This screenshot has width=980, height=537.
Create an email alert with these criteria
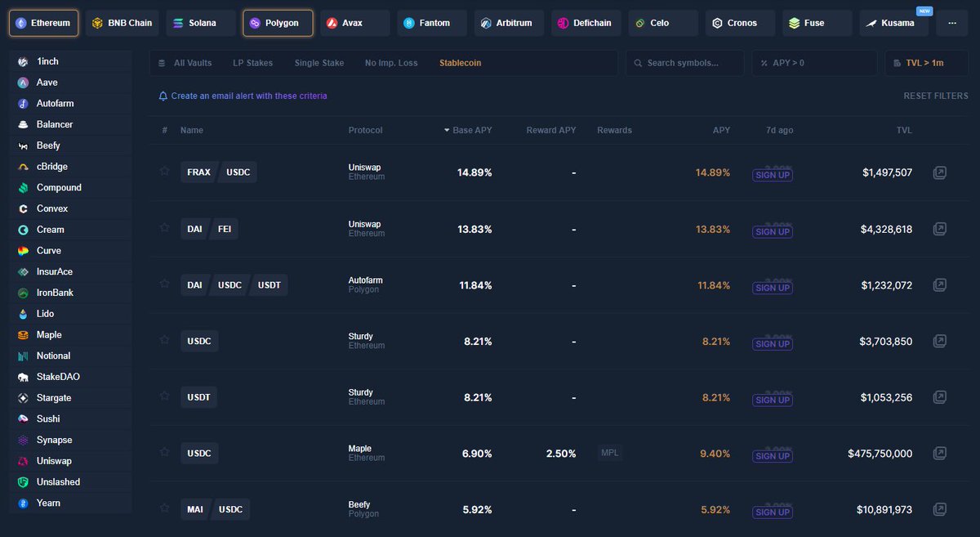tap(243, 96)
